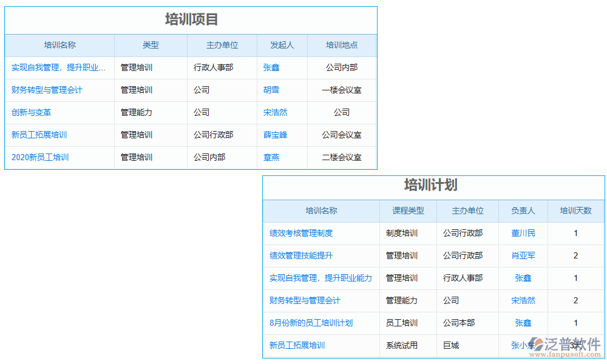
Task: Click the 培训天数 column header
Action: (575, 211)
